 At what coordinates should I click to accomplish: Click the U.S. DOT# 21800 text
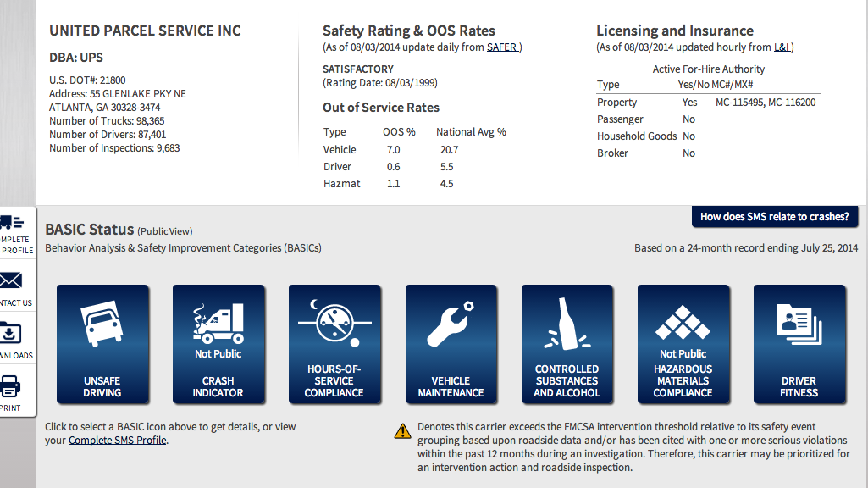[87, 80]
